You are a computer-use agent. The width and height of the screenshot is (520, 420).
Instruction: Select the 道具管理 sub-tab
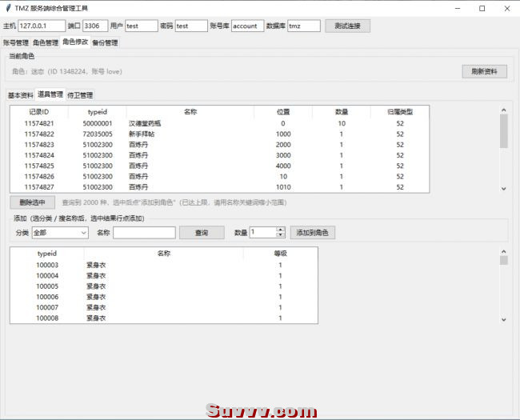coord(50,94)
